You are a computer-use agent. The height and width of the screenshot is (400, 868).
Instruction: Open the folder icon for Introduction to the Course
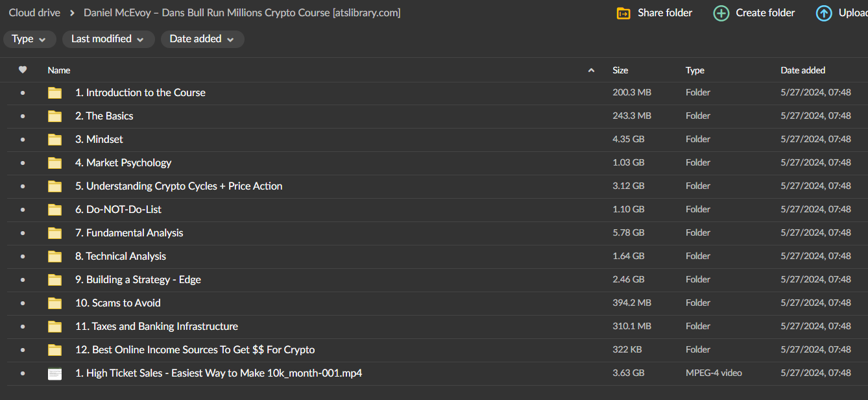54,93
